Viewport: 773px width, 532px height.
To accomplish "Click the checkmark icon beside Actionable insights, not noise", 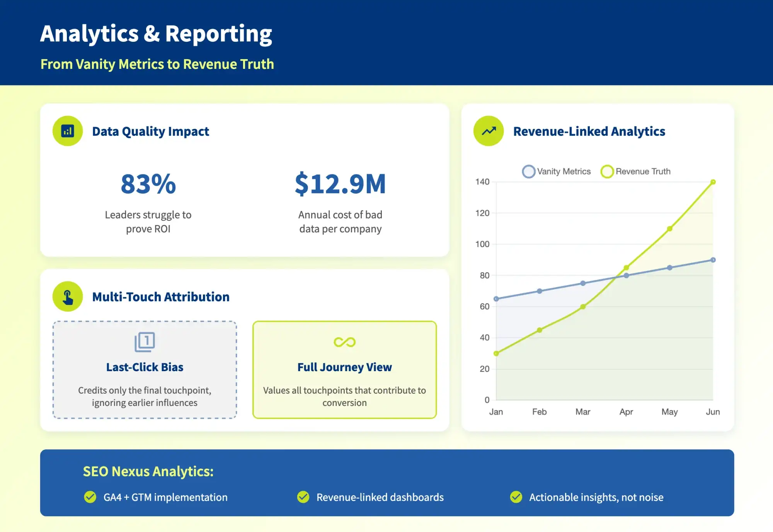I will (x=517, y=498).
